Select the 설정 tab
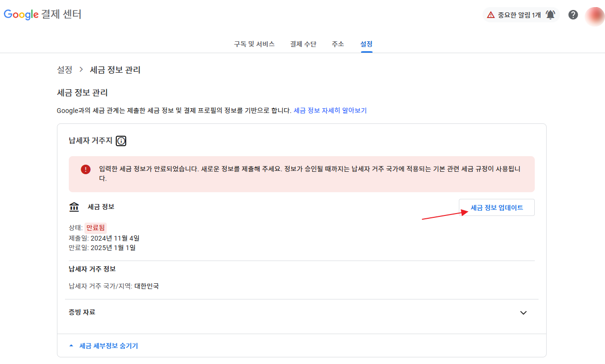The height and width of the screenshot is (364, 605). point(366,44)
